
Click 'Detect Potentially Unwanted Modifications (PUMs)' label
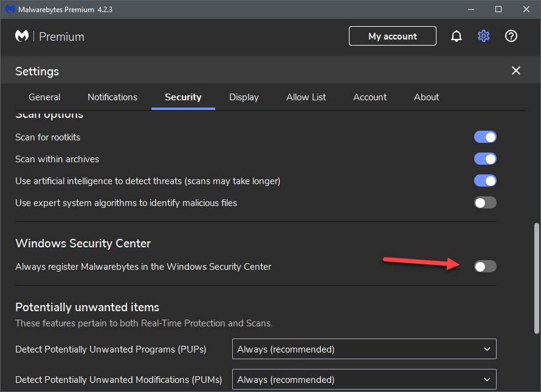[119, 380]
